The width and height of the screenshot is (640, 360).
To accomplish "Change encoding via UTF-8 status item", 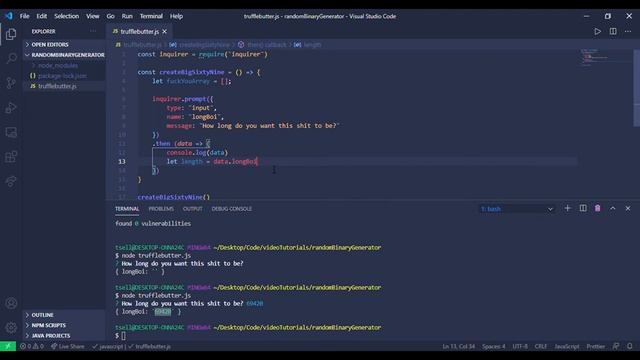I will click(x=520, y=347).
